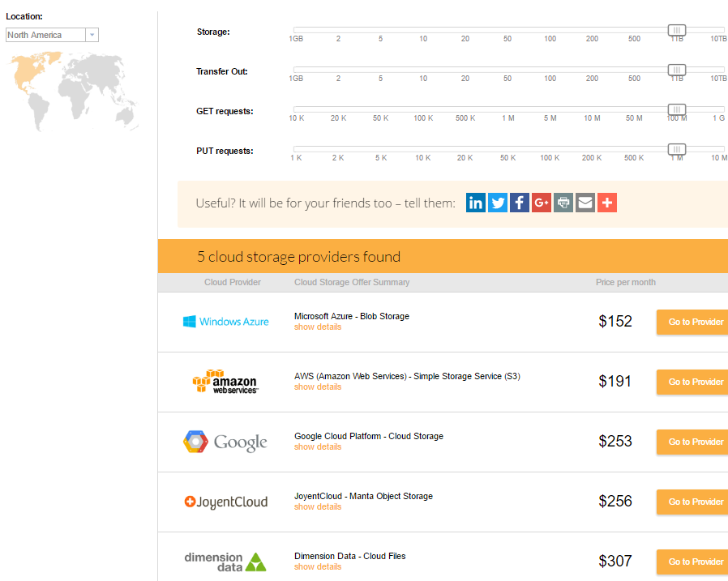Viewport: 728px width, 581px height.
Task: Show details for JoyentCloud Manta Storage
Action: (x=318, y=506)
